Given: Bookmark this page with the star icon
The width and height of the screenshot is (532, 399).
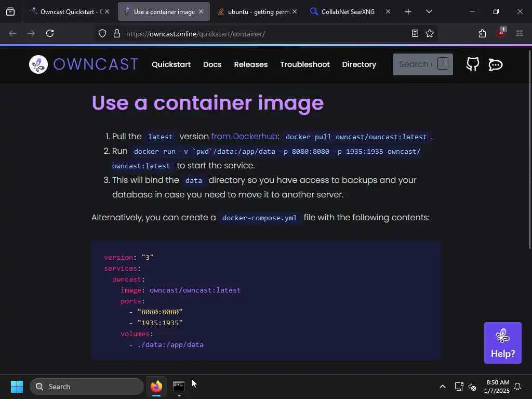Looking at the screenshot, I should 430,34.
